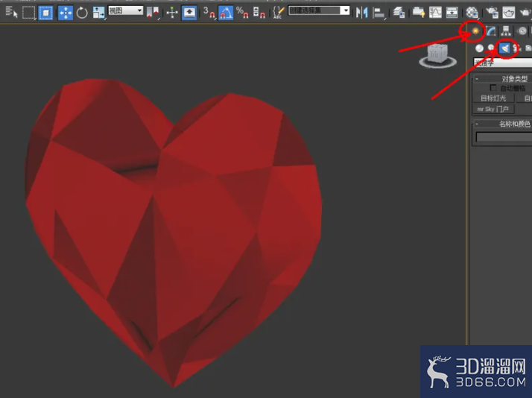Image resolution: width=532 pixels, height=398 pixels.
Task: Switch to the Modify panel tab
Action: [x=490, y=31]
